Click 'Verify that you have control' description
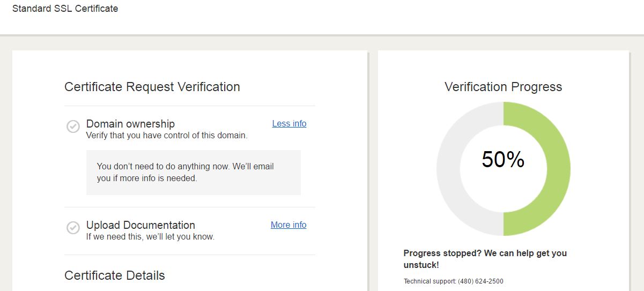The height and width of the screenshot is (291, 644). pos(167,136)
